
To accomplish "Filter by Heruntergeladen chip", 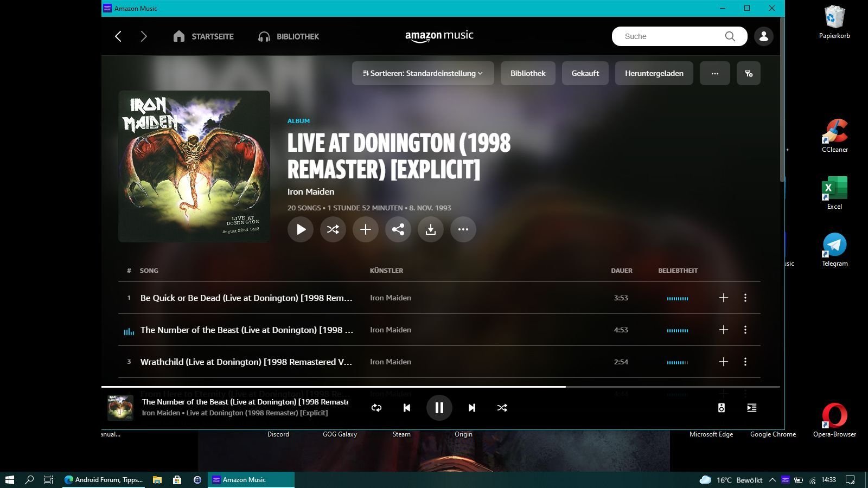I will click(x=654, y=73).
